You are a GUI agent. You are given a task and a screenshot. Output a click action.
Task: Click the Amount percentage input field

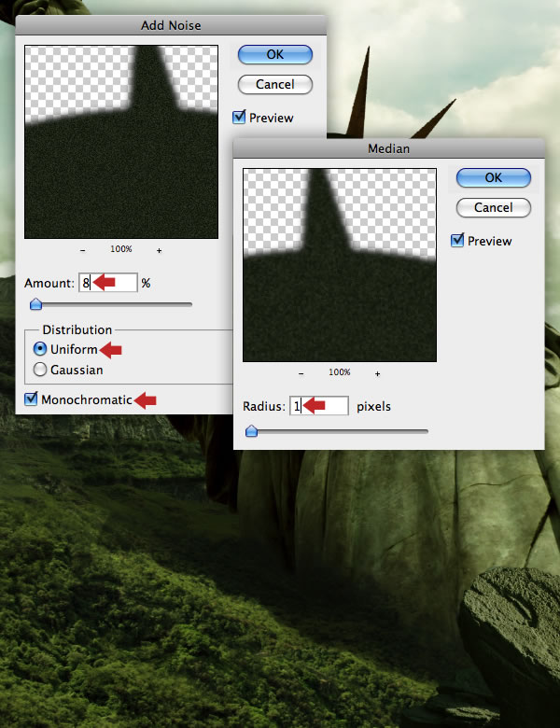pos(108,282)
